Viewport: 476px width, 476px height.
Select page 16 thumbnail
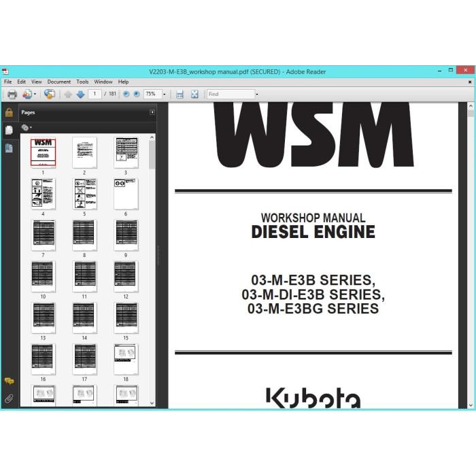click(x=43, y=359)
